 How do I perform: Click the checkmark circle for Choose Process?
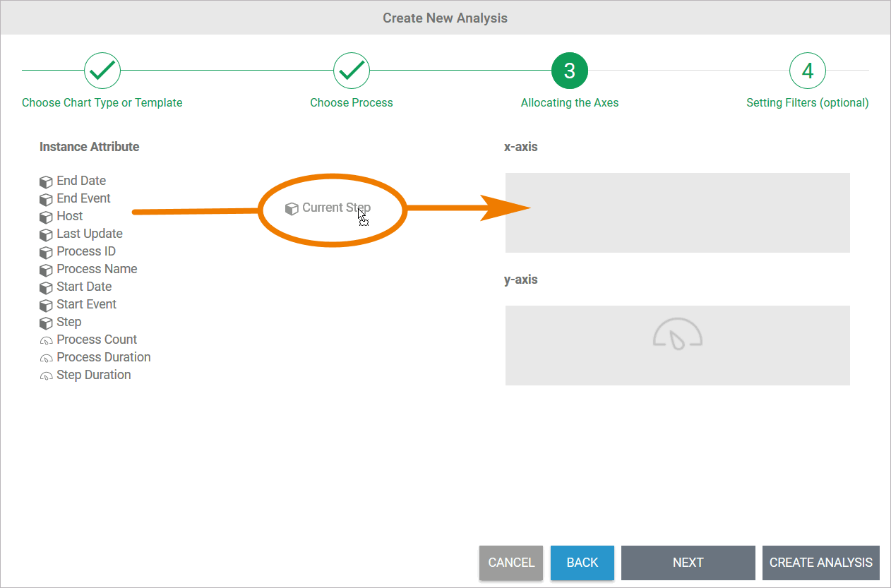[352, 70]
